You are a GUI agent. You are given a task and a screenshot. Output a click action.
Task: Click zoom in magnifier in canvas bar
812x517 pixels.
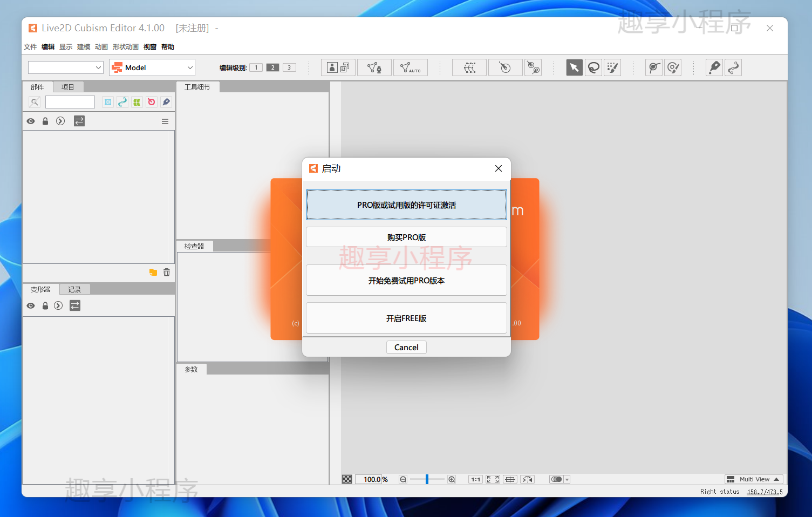452,479
